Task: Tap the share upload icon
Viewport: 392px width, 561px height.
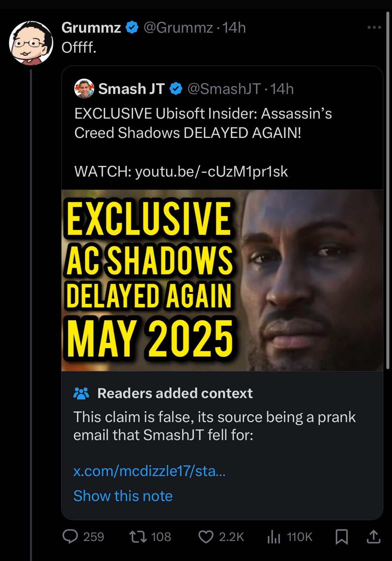Action: click(x=373, y=537)
